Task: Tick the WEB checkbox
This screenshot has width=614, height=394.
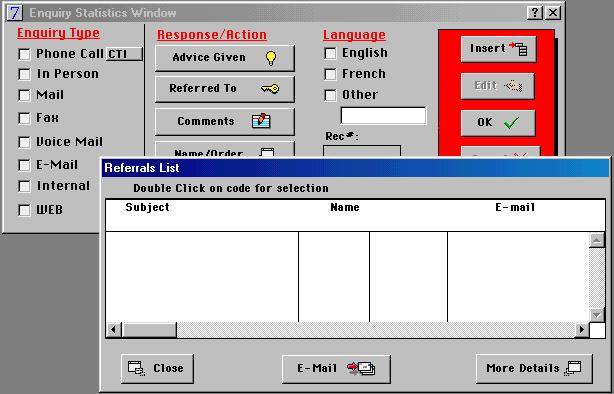Action: click(x=24, y=210)
